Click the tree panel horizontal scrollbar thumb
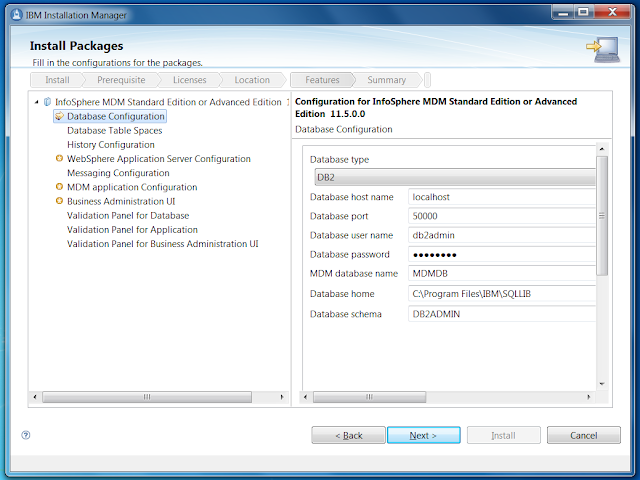Viewport: 640px width, 480px height. point(147,397)
